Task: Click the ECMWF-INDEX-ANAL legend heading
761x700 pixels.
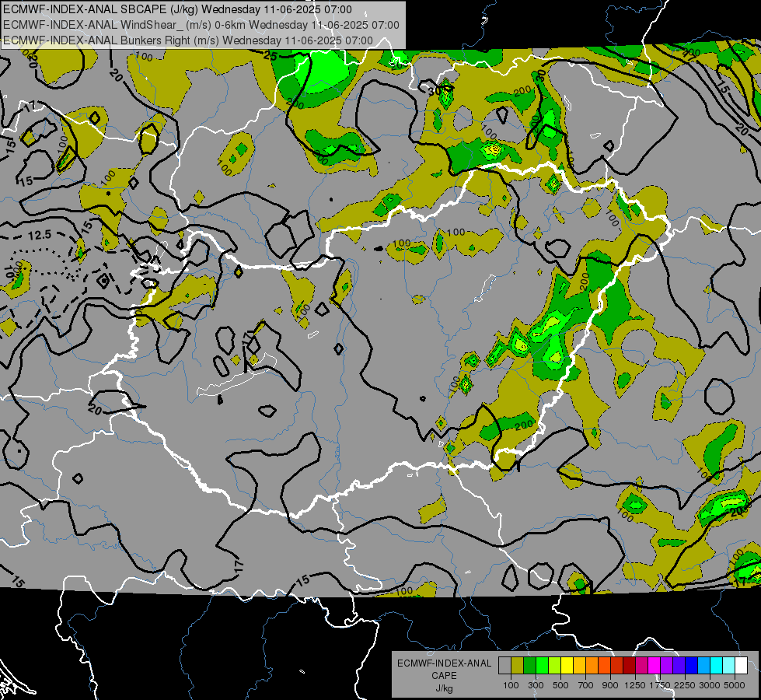Action: 445,663
